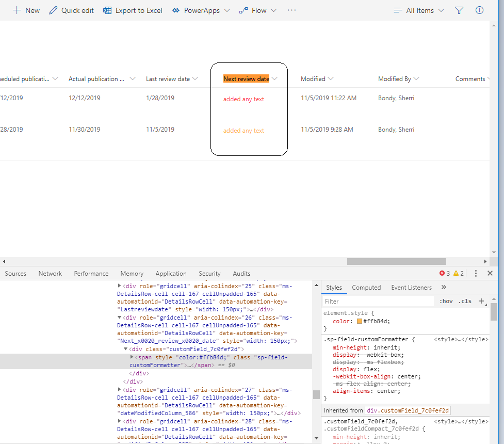
Task: Switch to the Network tab in DevTools
Action: [x=50, y=273]
